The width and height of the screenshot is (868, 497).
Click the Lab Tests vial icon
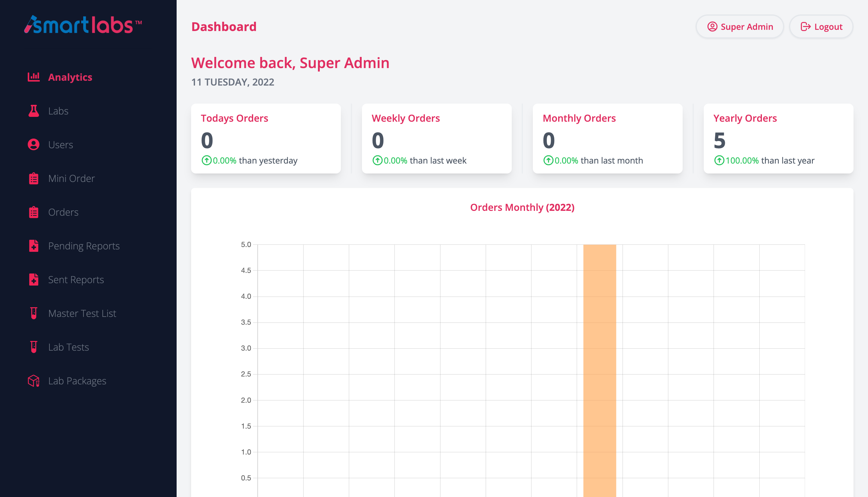[x=33, y=347]
